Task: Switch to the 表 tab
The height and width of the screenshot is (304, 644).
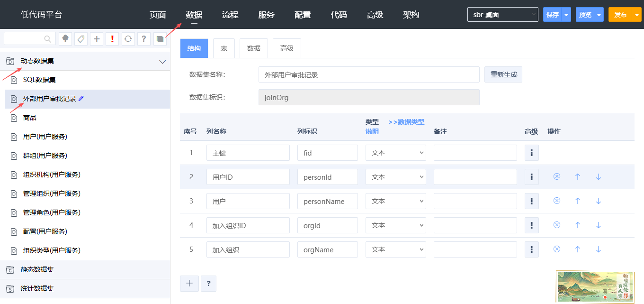Action: point(224,48)
